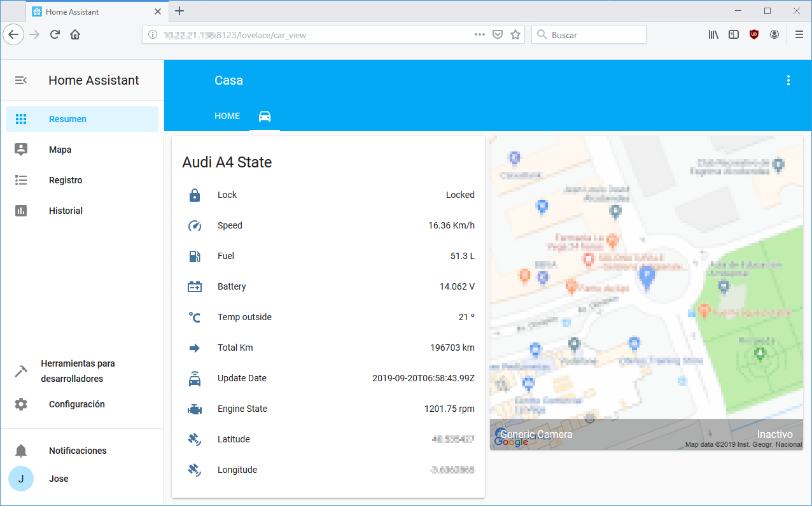Open the Fuel value 51.3 L
Screen dimensions: 812x506
[463, 256]
